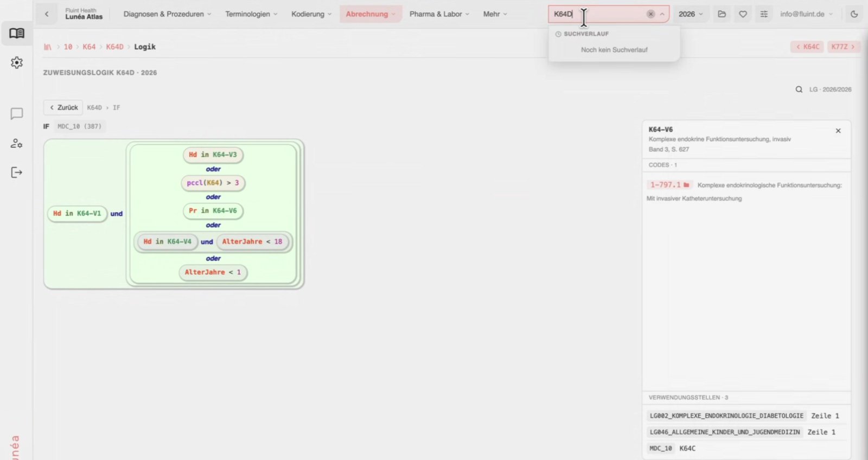
Task: Open Pharma & Labor menu
Action: 439,14
